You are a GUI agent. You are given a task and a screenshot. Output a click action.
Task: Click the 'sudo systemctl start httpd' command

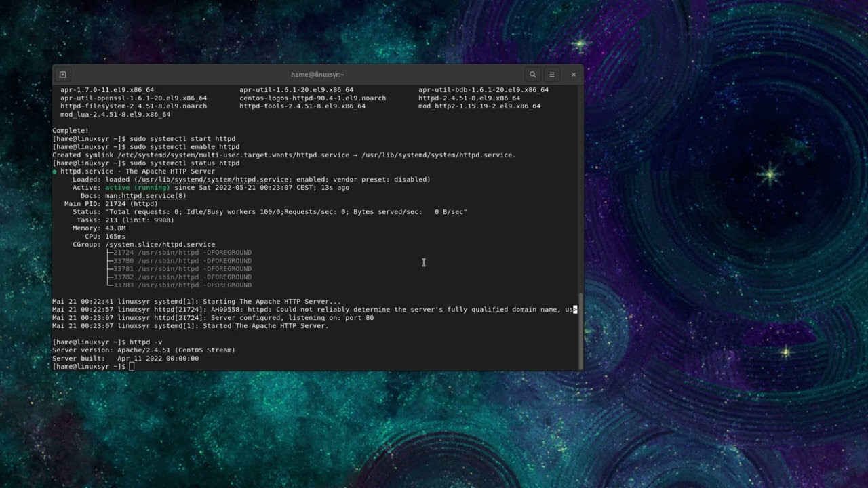(x=182, y=139)
